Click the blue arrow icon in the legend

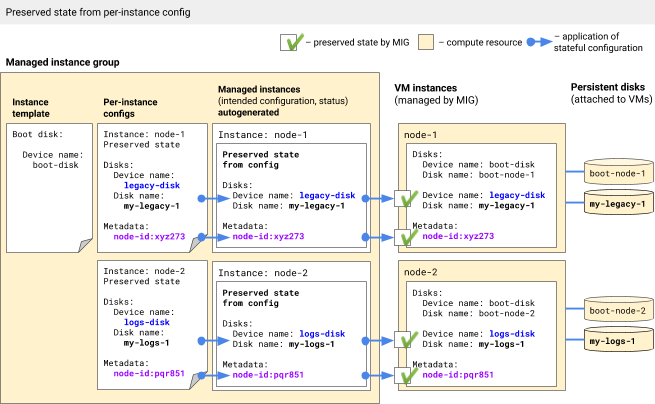(543, 43)
